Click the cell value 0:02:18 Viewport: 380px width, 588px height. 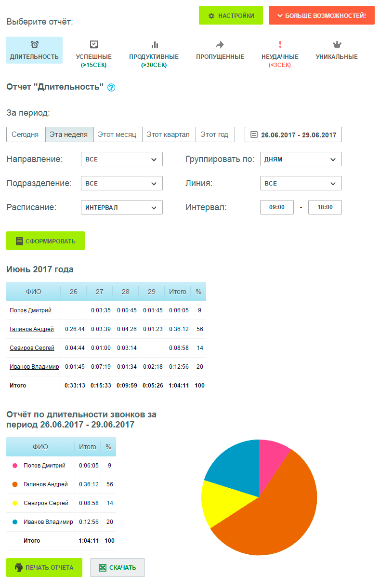point(153,367)
